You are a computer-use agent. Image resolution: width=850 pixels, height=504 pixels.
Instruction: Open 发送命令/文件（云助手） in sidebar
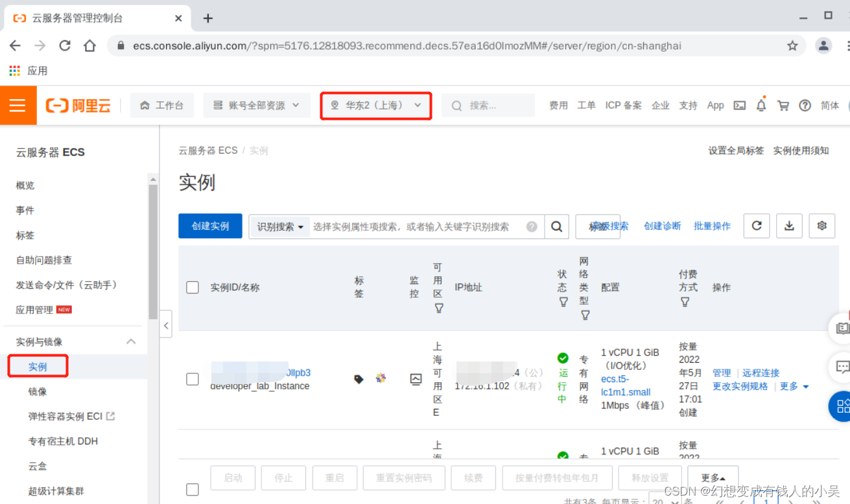pyautogui.click(x=67, y=285)
